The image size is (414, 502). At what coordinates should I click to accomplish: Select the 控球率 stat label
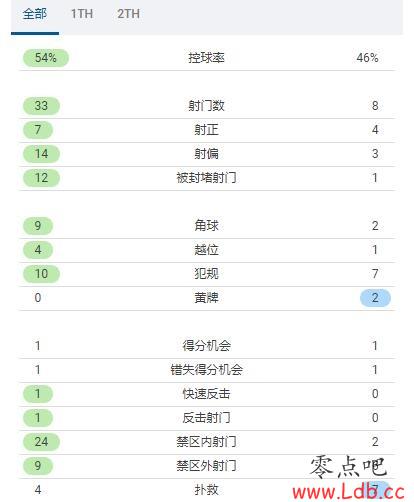(206, 58)
